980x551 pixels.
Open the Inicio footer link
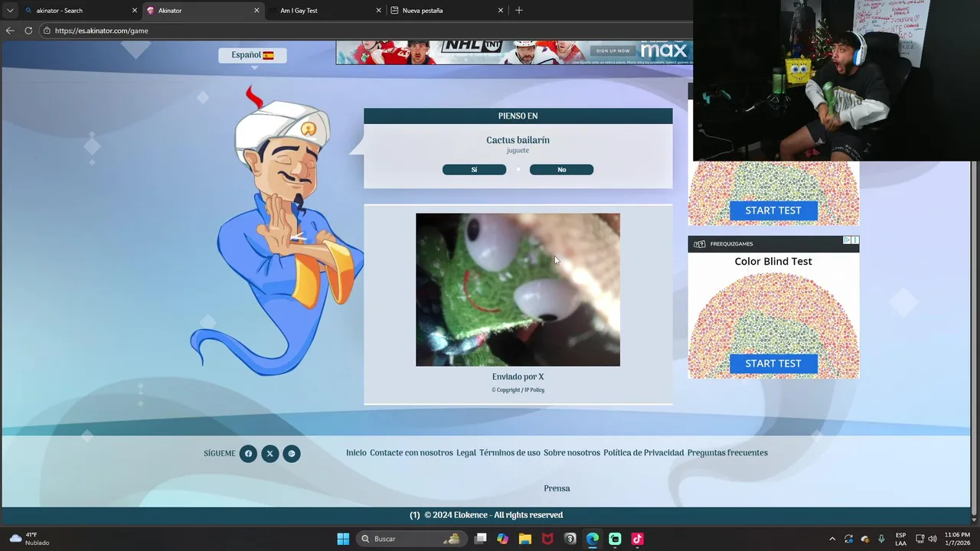(356, 453)
